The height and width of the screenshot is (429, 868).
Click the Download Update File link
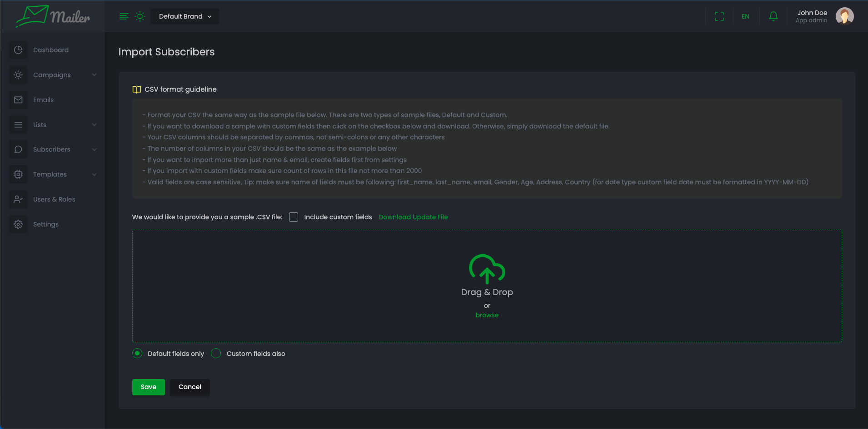(x=413, y=217)
